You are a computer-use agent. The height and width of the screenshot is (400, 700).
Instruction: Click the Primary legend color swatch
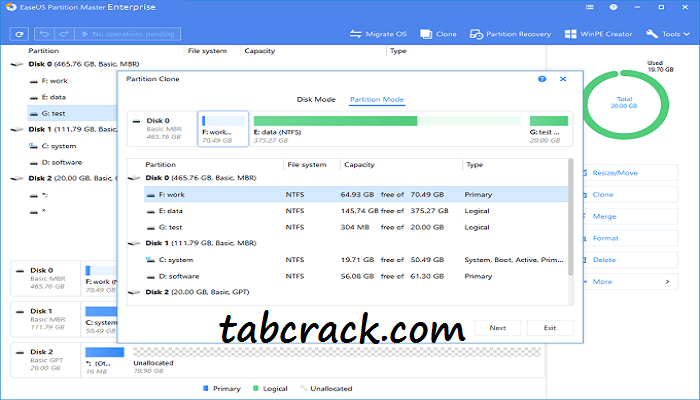pos(206,388)
